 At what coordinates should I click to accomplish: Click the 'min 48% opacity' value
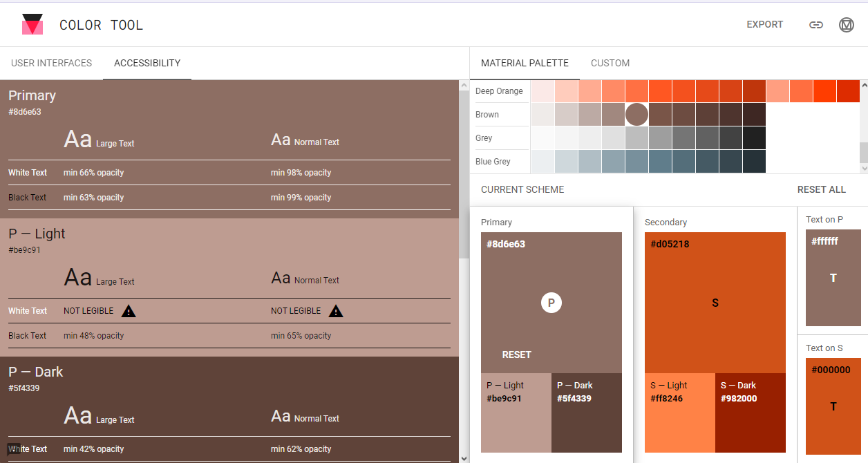(94, 336)
